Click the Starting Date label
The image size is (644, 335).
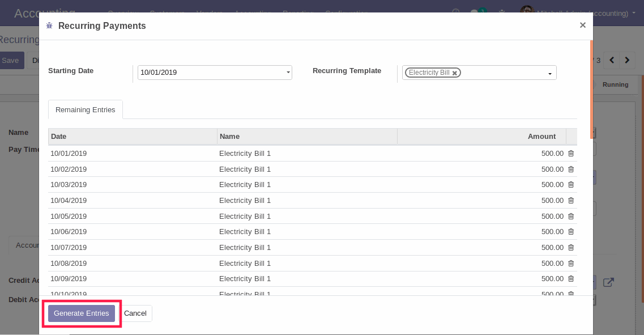pyautogui.click(x=71, y=71)
